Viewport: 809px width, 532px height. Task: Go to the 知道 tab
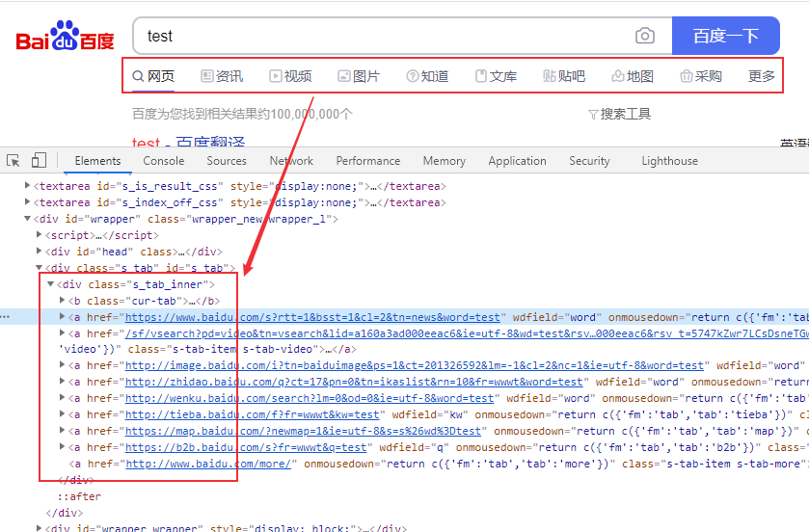[x=427, y=76]
